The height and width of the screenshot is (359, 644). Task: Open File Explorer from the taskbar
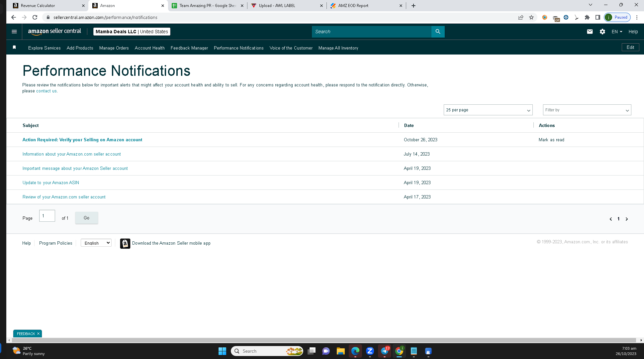340,351
